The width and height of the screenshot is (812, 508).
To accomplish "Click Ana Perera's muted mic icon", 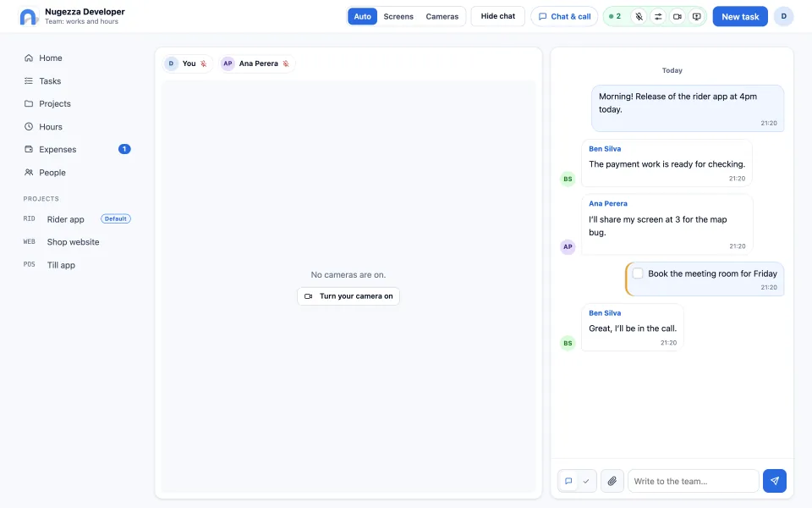I will (x=286, y=63).
